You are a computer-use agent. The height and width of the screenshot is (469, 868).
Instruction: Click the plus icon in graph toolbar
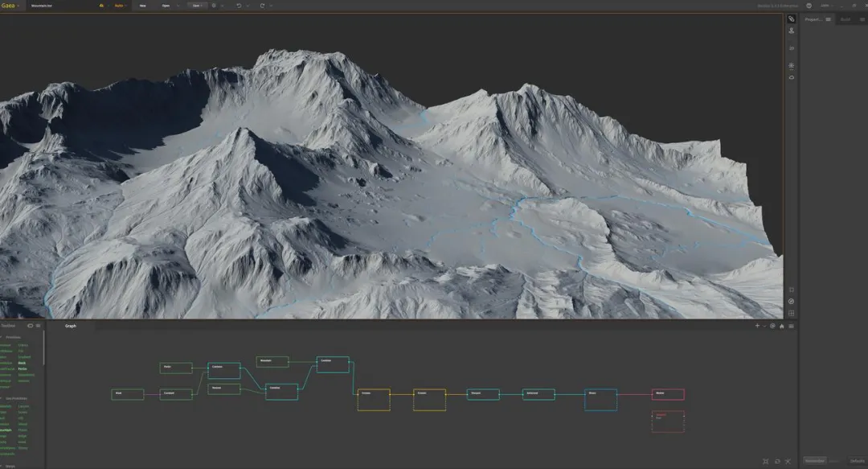[757, 326]
